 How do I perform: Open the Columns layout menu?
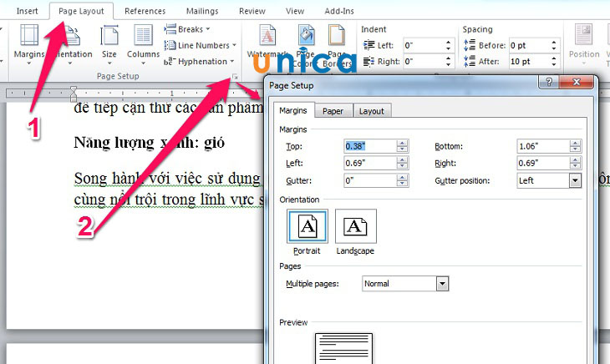point(143,45)
